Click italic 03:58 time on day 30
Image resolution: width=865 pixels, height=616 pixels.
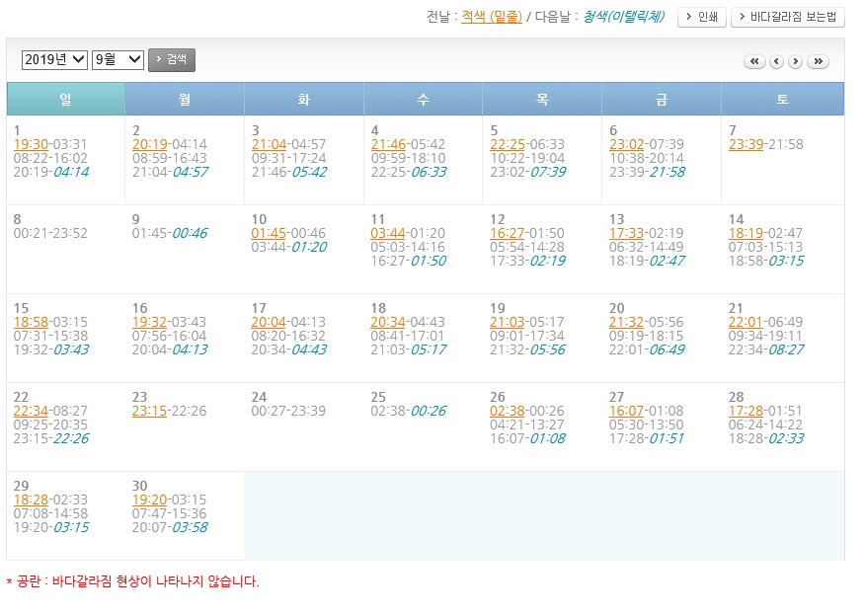[x=190, y=527]
